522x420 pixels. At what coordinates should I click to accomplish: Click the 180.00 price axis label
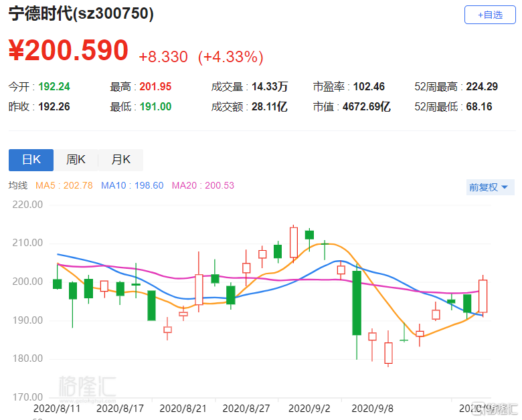[27, 358]
